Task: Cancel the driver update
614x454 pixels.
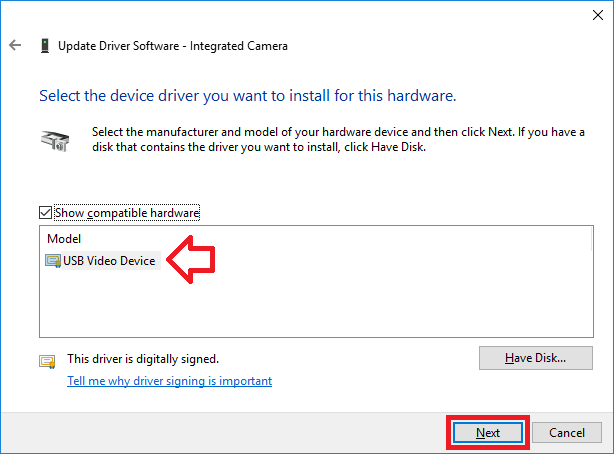Action: click(567, 433)
